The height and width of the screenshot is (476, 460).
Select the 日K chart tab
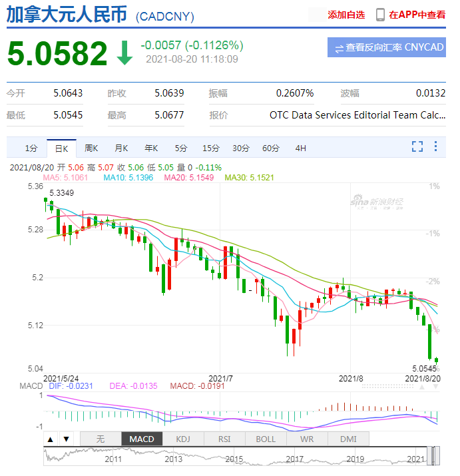[x=61, y=148]
